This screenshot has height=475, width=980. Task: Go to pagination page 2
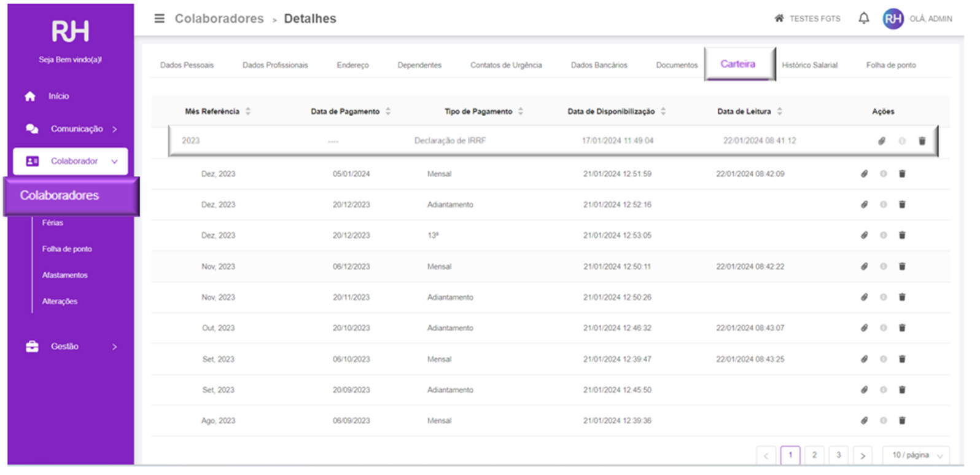coord(814,455)
